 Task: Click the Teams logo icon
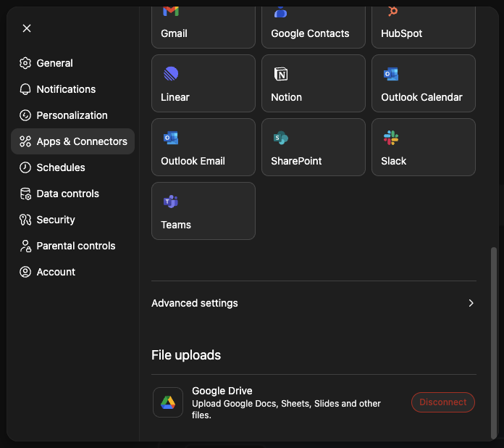(x=171, y=202)
